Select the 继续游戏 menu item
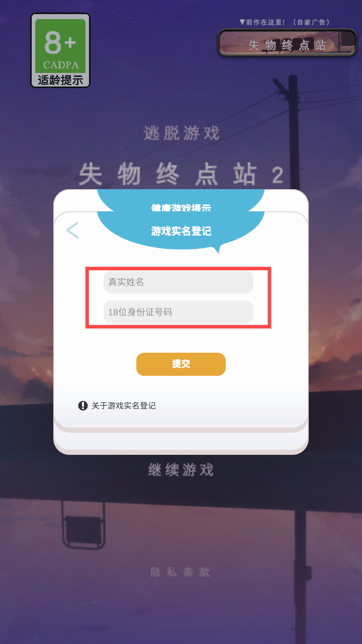 [181, 470]
